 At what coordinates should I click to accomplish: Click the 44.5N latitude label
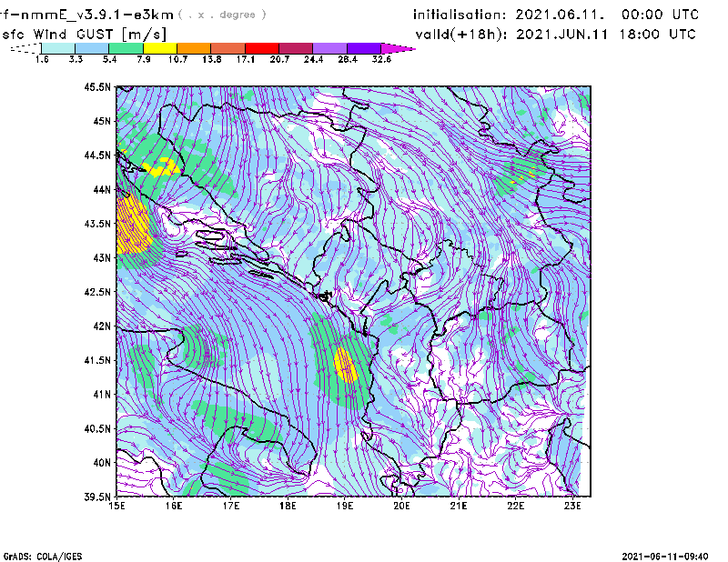click(97, 155)
